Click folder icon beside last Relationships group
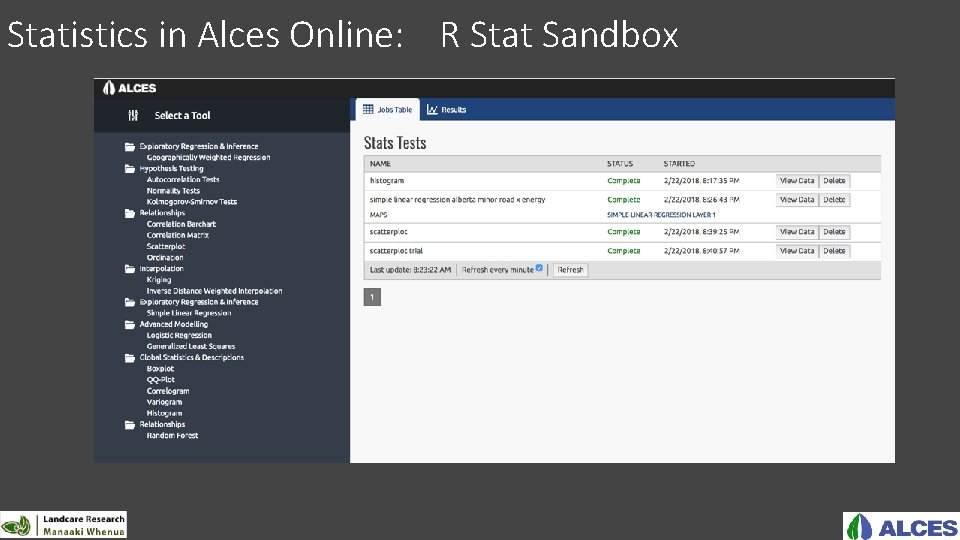The width and height of the screenshot is (960, 540). click(x=130, y=424)
